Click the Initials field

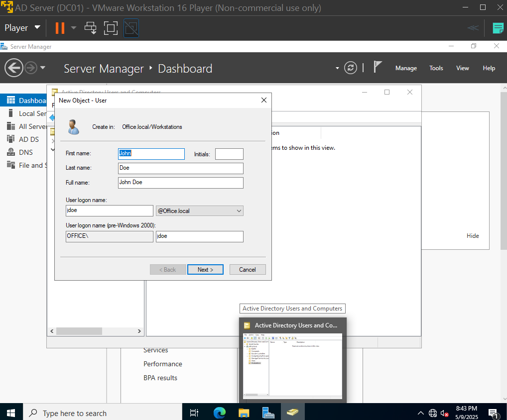229,154
